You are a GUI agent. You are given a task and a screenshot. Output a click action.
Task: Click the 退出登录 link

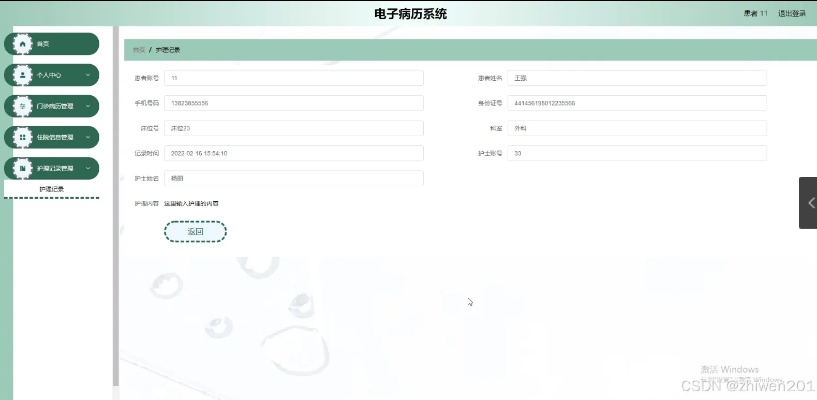pos(791,14)
